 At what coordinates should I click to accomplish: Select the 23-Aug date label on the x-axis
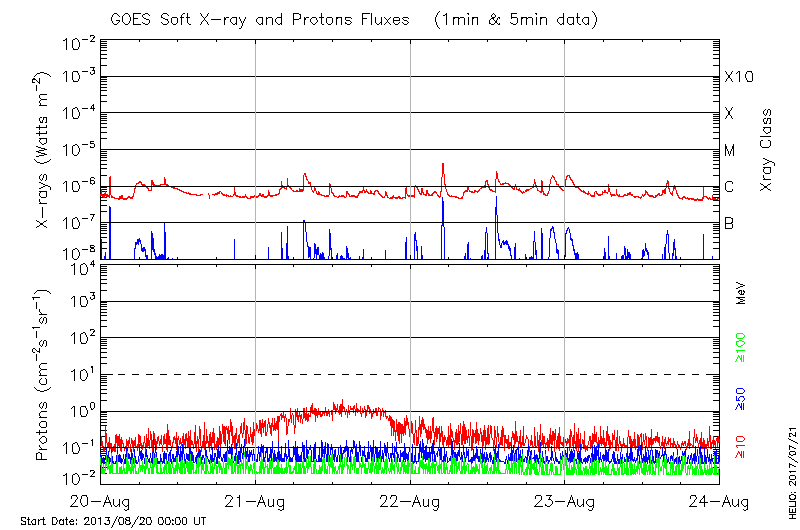pyautogui.click(x=564, y=501)
